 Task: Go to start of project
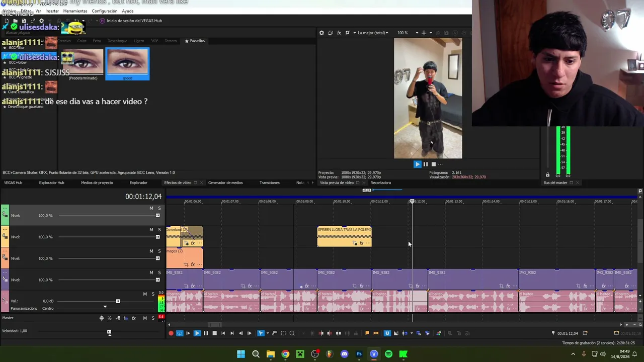pos(223,333)
